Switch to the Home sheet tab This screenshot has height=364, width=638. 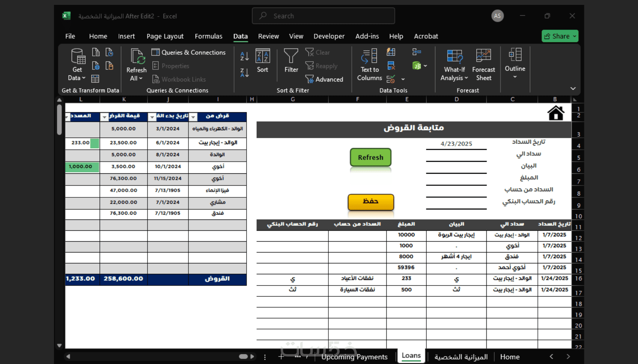pyautogui.click(x=510, y=357)
